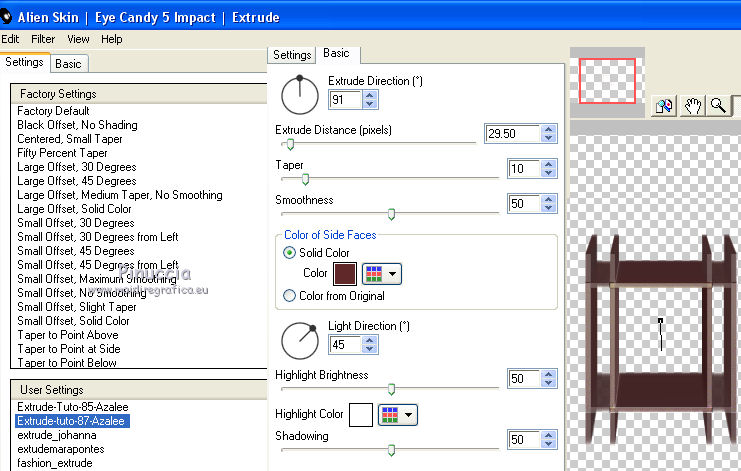
Task: Open Basic tab in right panel
Action: click(x=336, y=53)
